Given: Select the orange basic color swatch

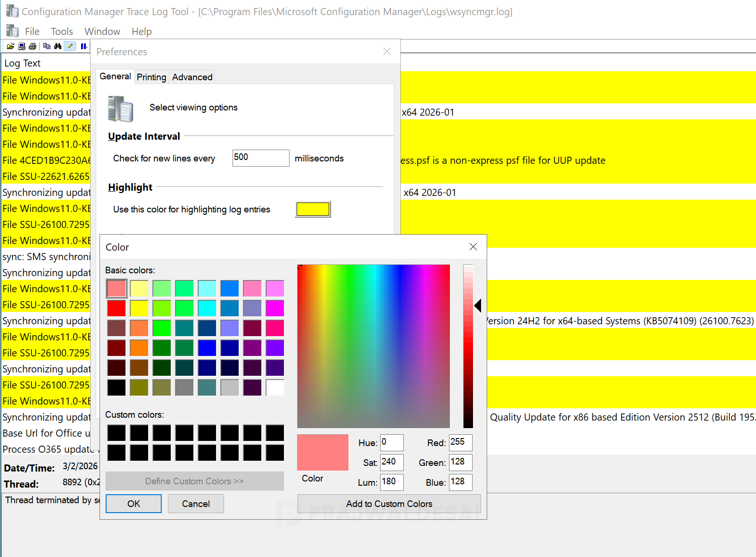Looking at the screenshot, I should [139, 348].
